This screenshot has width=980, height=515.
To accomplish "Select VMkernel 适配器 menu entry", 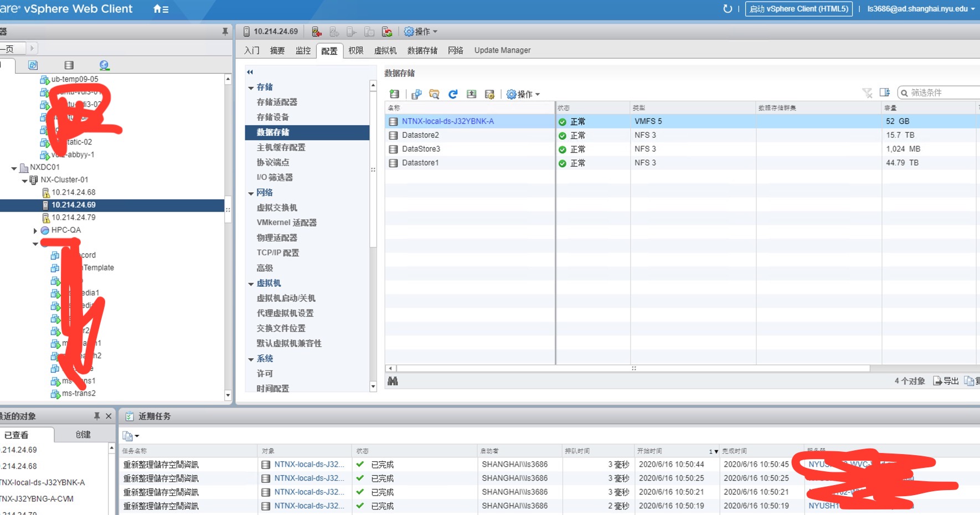I will coord(287,223).
